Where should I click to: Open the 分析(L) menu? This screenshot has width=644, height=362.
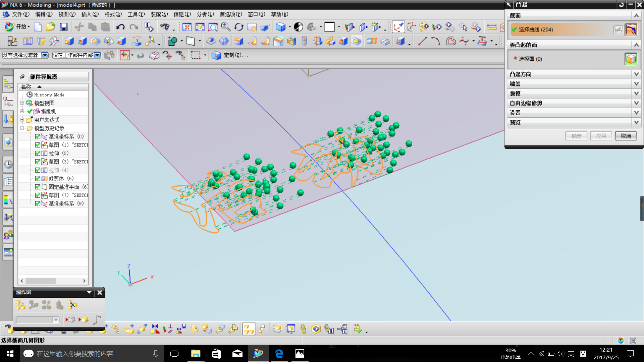pos(205,14)
